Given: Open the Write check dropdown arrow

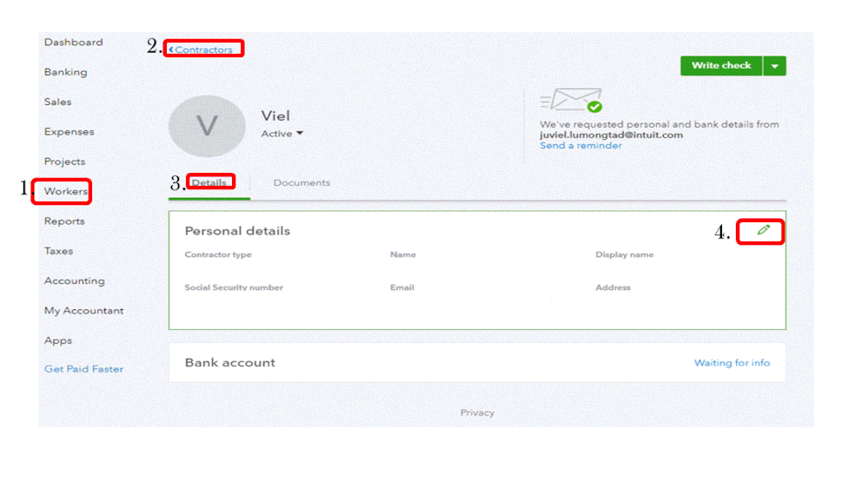Looking at the screenshot, I should tap(774, 66).
